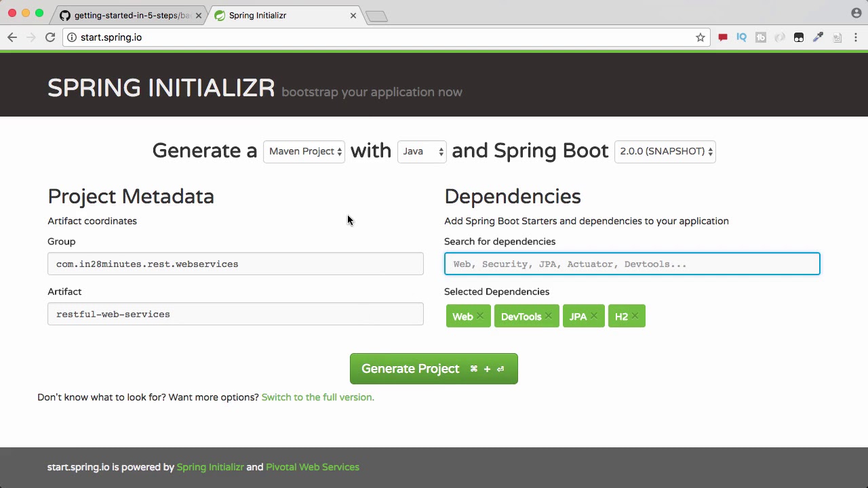Click the Chrome profile avatar icon
This screenshot has width=868, height=488.
[x=856, y=13]
